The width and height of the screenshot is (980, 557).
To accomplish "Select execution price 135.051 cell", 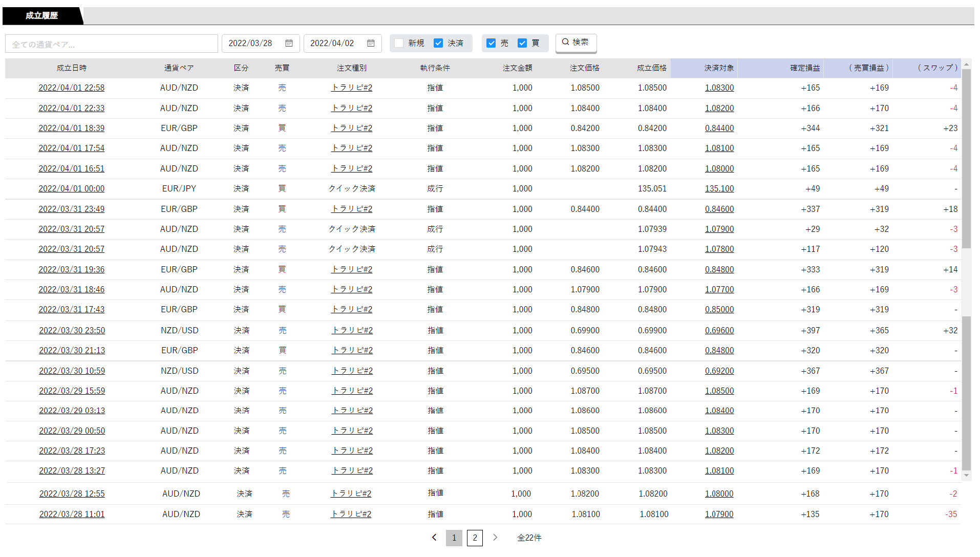I will click(652, 189).
